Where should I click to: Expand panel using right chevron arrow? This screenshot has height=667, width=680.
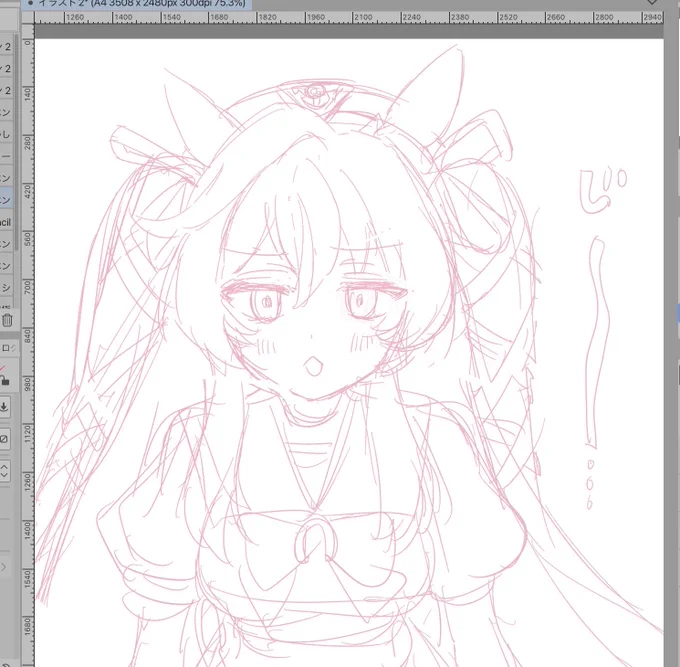(3, 567)
